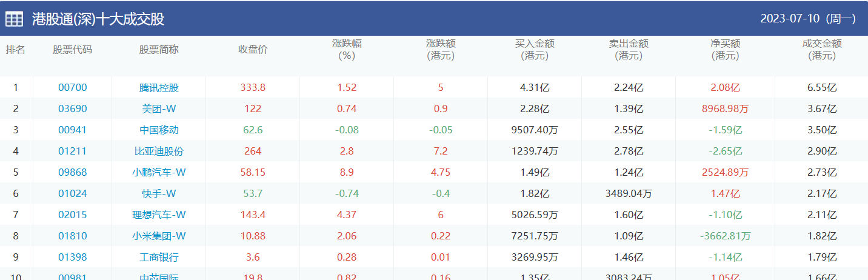Select the 小鹏汽车-W link
Image resolution: width=868 pixels, height=280 pixels.
(x=159, y=172)
